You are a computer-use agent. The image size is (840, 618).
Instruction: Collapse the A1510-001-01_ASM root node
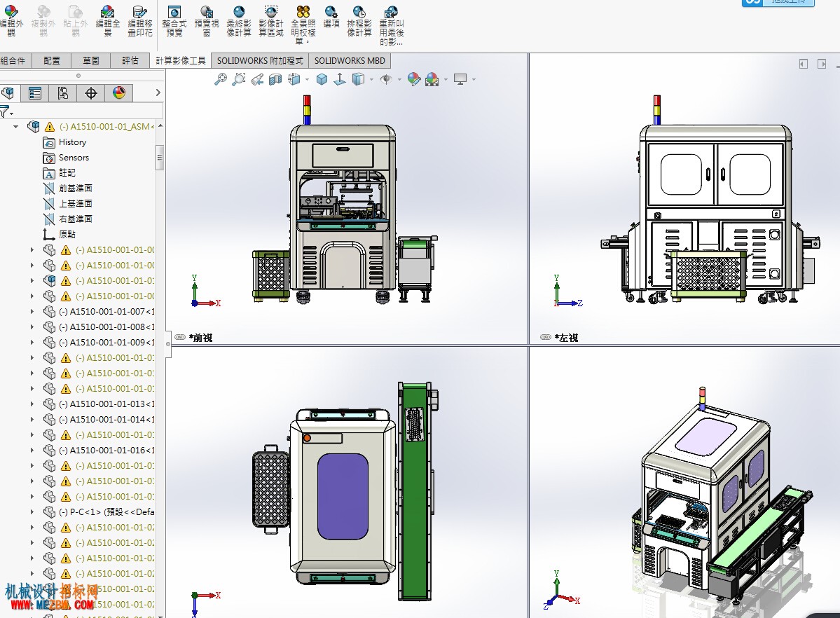pyautogui.click(x=15, y=127)
